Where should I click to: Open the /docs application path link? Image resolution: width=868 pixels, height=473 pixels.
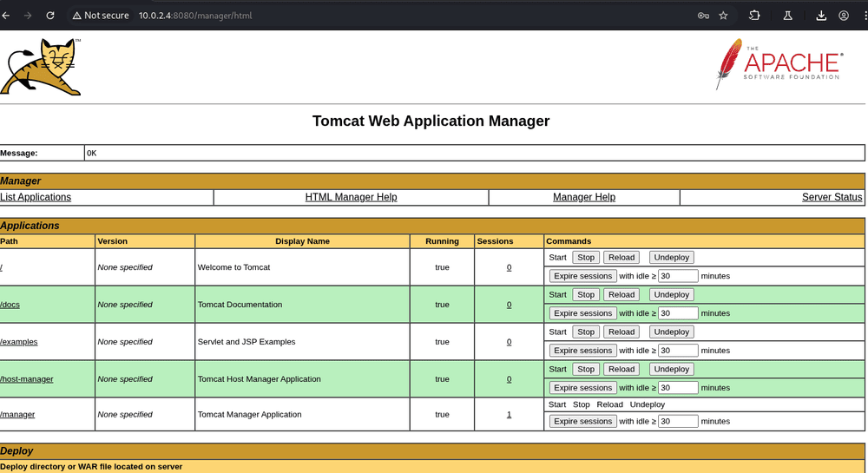(x=10, y=305)
